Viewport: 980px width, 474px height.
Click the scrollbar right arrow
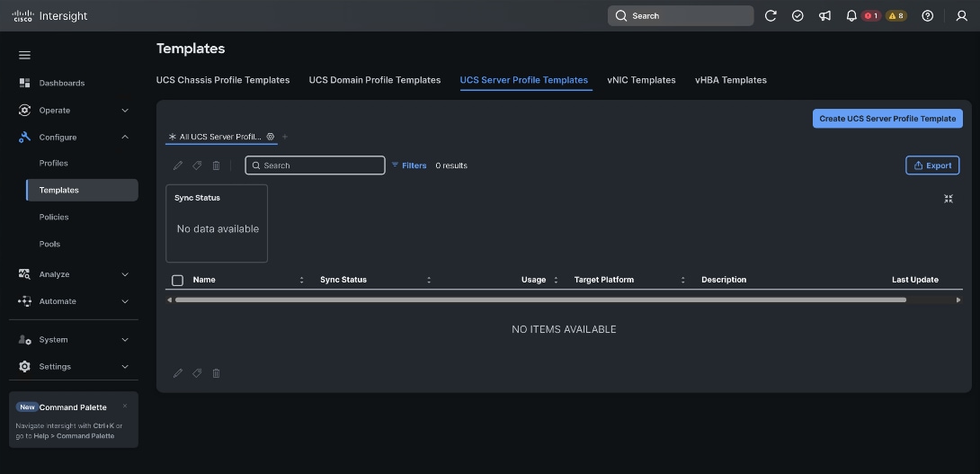point(958,300)
